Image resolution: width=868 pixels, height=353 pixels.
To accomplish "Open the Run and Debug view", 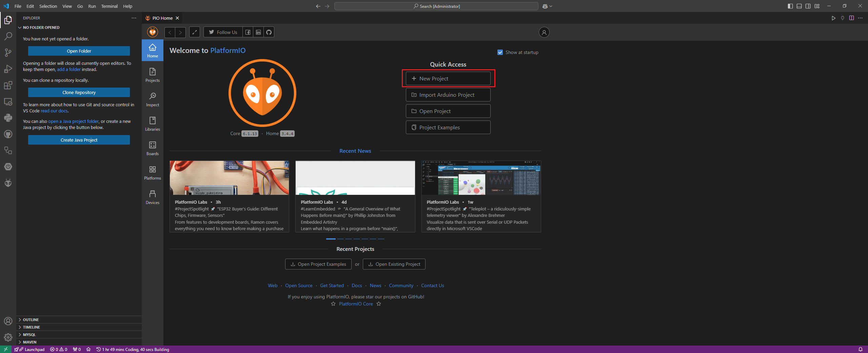I will pyautogui.click(x=8, y=69).
